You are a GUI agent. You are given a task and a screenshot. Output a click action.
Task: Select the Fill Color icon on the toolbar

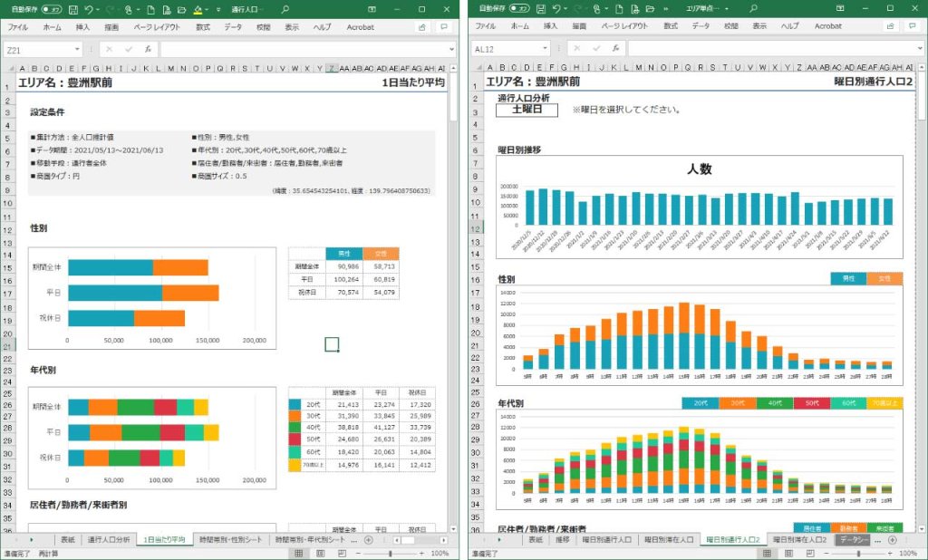pyautogui.click(x=198, y=9)
